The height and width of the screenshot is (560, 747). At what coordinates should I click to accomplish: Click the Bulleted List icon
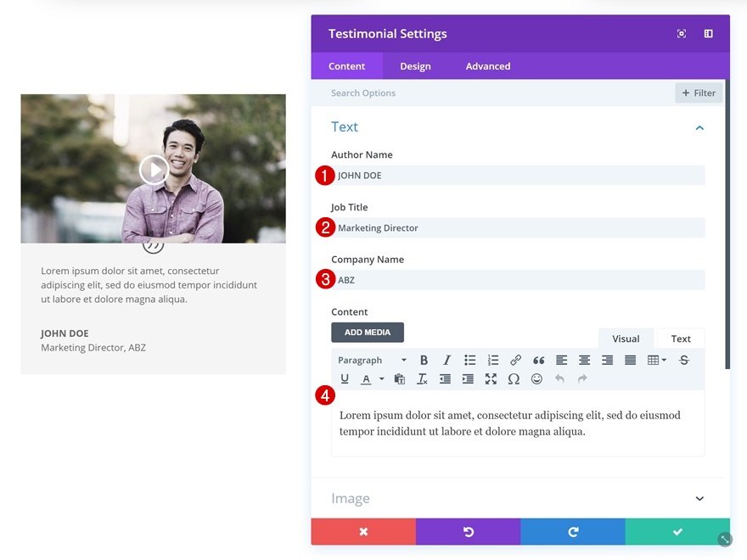(469, 359)
